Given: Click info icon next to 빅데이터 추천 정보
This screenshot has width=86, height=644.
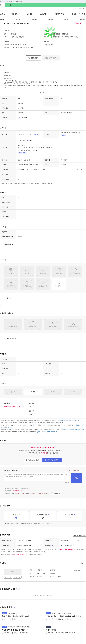Looking at the screenshot, I should (x=14, y=607).
